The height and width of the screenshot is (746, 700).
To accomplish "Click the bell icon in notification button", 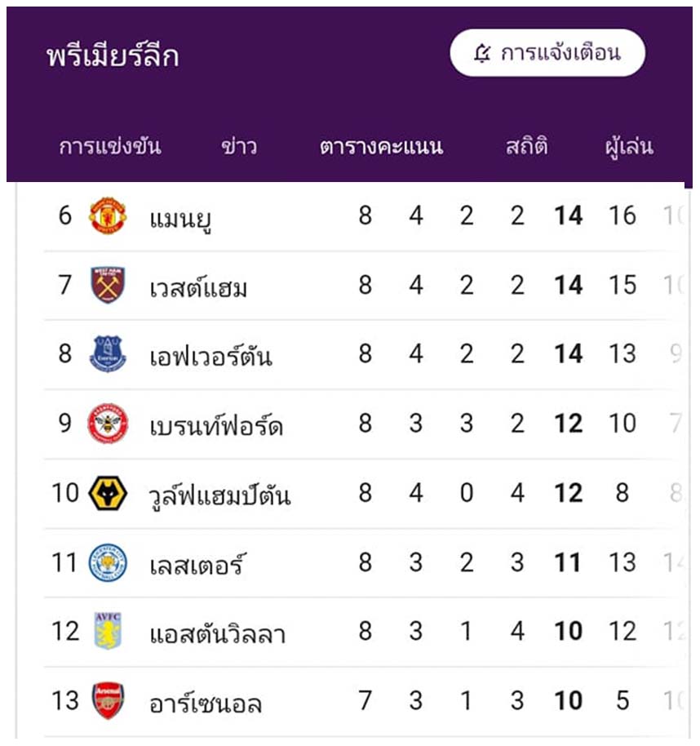I will (x=482, y=53).
